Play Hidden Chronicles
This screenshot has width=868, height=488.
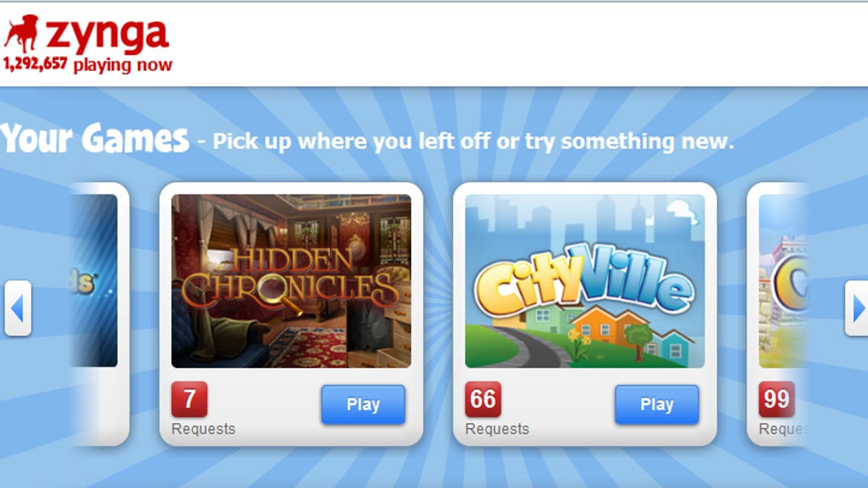[363, 405]
